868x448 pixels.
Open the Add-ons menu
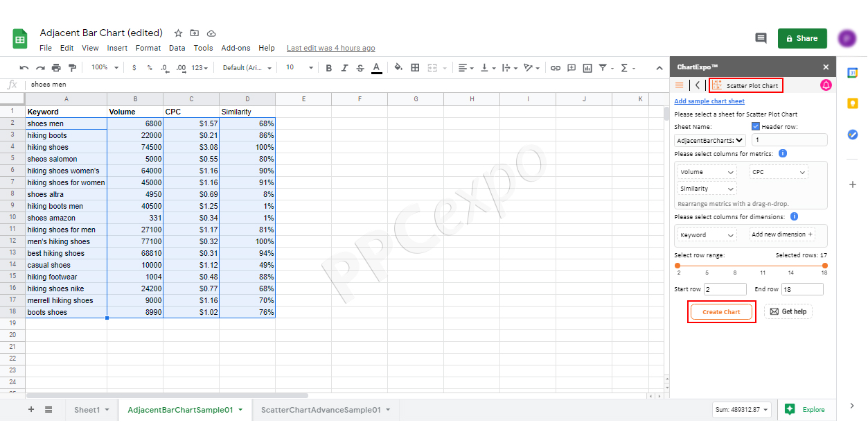click(x=236, y=48)
